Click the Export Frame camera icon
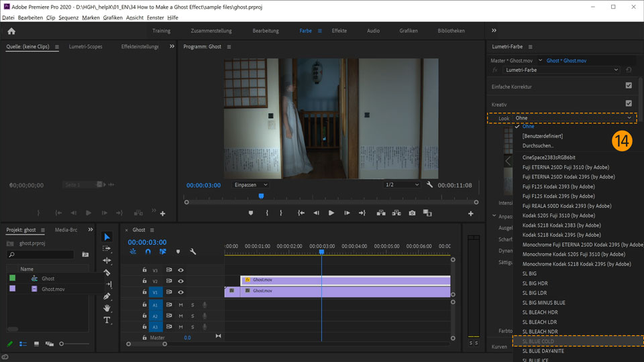 click(x=412, y=213)
